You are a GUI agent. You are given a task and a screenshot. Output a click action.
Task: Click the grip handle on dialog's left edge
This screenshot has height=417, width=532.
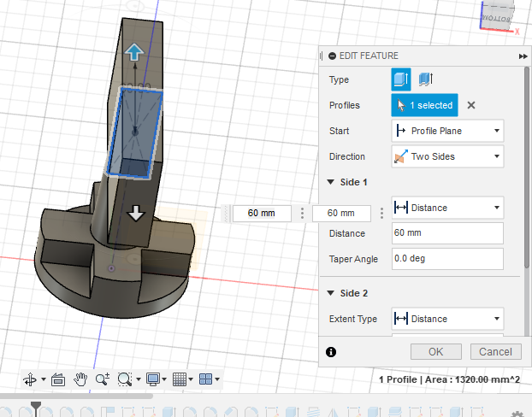[322, 56]
